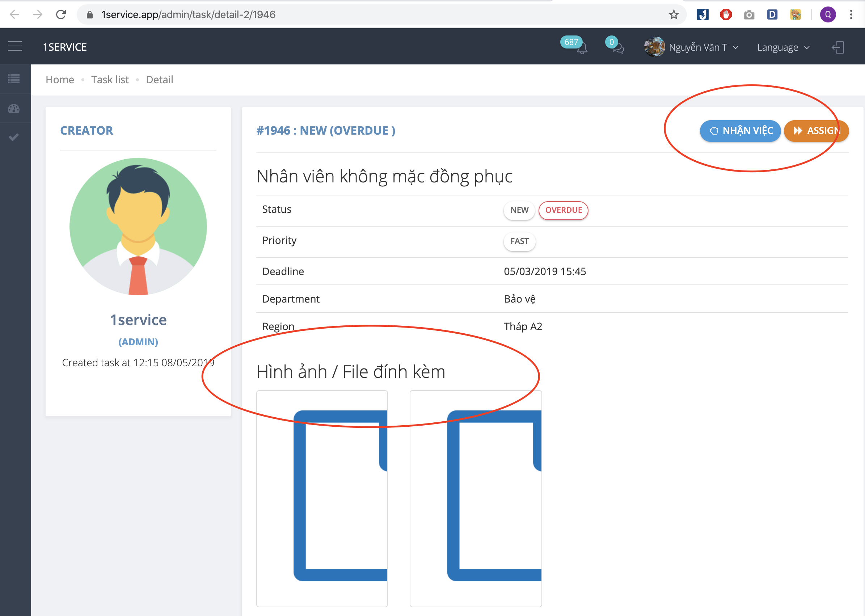The width and height of the screenshot is (865, 616).
Task: Open the chat messages icon
Action: coord(618,48)
